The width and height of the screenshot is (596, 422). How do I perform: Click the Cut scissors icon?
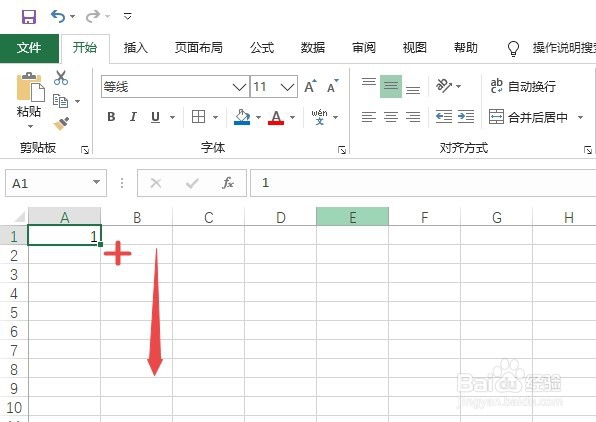(x=61, y=78)
